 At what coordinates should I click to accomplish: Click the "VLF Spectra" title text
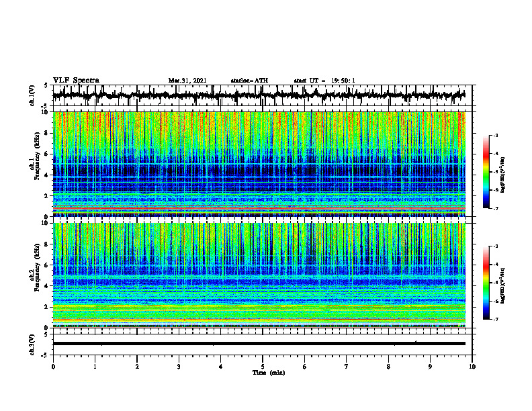click(76, 81)
